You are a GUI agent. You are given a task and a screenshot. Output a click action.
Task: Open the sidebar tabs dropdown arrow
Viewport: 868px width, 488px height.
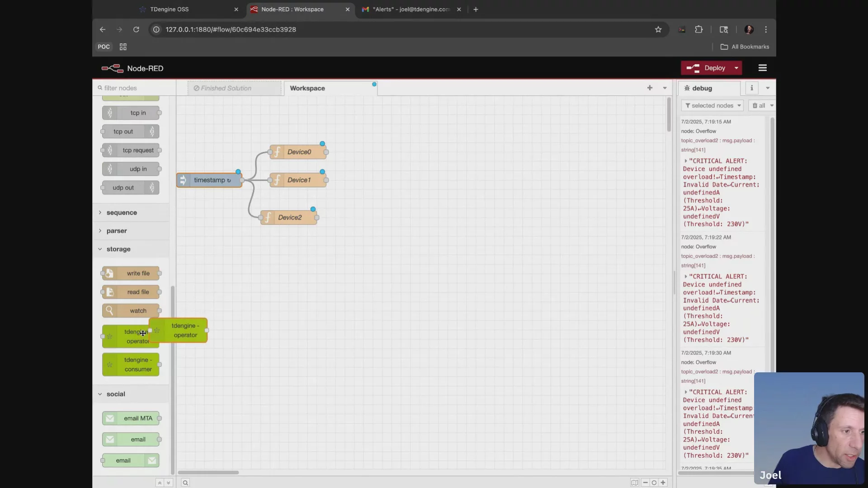click(768, 88)
